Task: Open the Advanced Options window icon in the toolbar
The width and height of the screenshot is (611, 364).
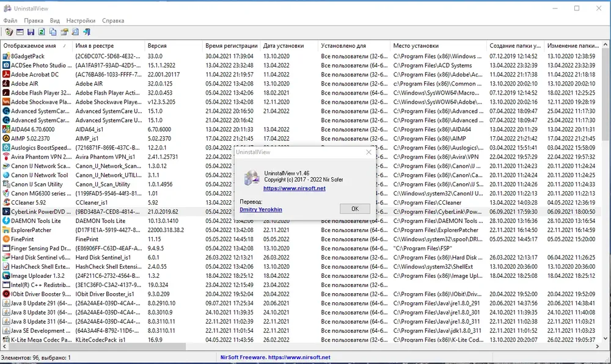Action: click(20, 32)
